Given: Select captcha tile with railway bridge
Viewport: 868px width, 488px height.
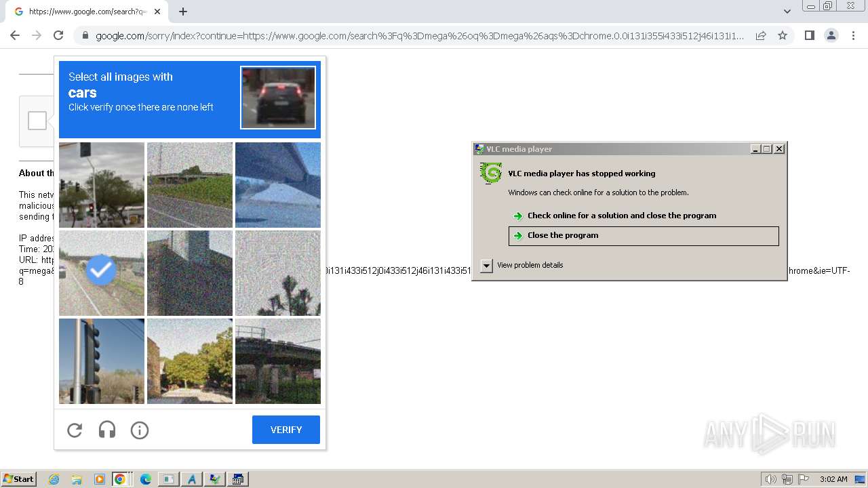Looking at the screenshot, I should [278, 361].
